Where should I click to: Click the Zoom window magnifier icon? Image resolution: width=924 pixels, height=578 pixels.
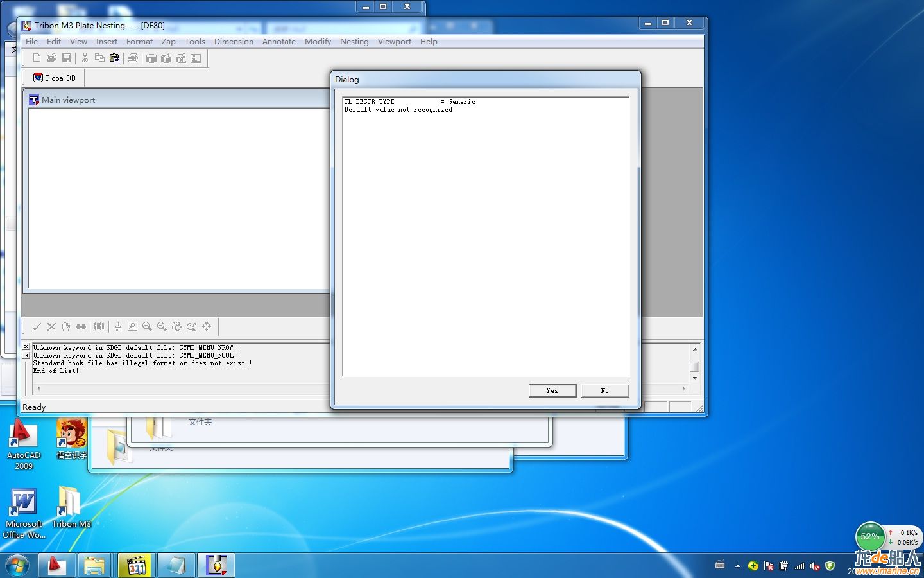(x=132, y=326)
